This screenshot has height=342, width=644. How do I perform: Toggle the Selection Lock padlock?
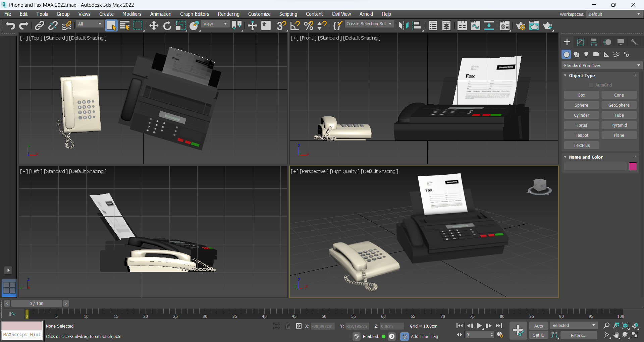pyautogui.click(x=288, y=326)
